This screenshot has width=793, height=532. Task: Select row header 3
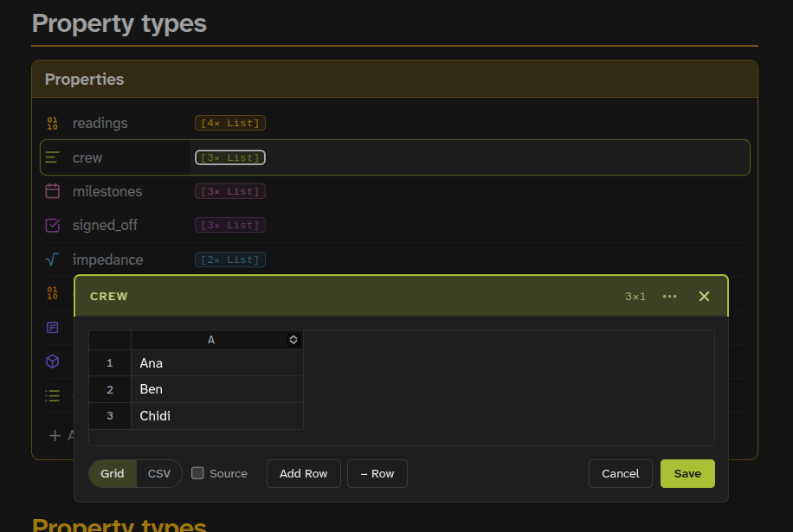click(110, 416)
